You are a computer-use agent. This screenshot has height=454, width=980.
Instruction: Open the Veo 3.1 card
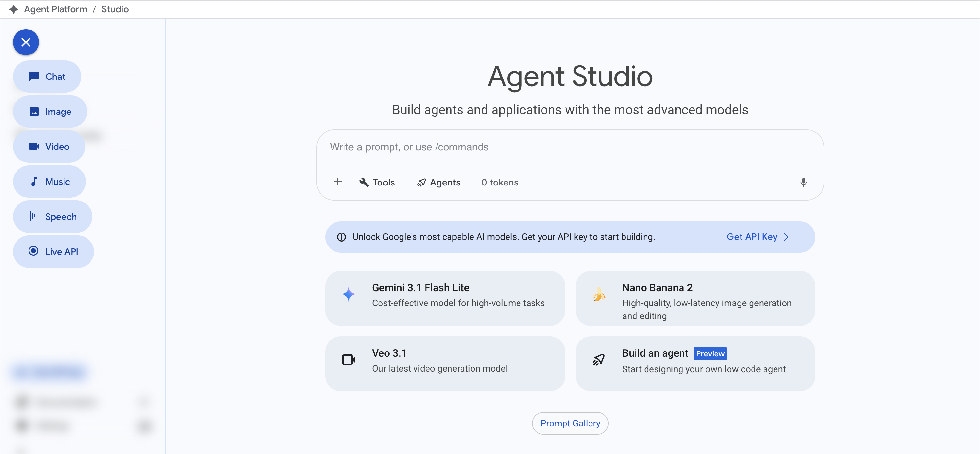pos(445,364)
